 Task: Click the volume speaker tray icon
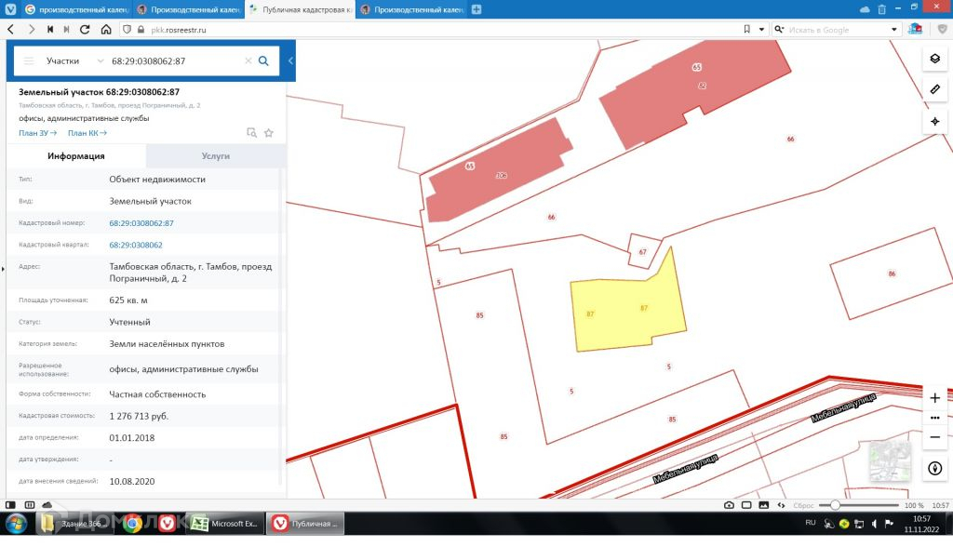(874, 524)
